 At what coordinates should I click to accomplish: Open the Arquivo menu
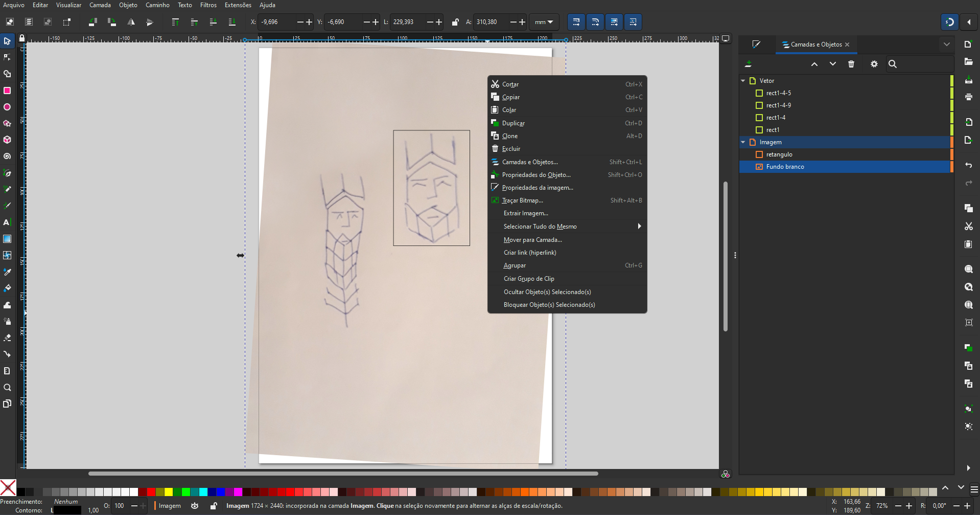14,5
